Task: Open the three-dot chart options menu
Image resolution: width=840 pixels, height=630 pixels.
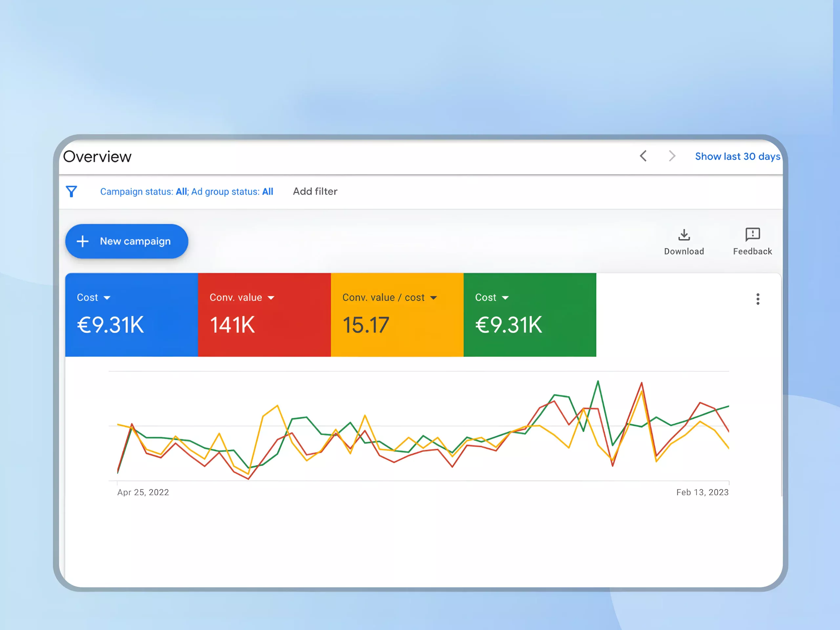Action: [758, 299]
